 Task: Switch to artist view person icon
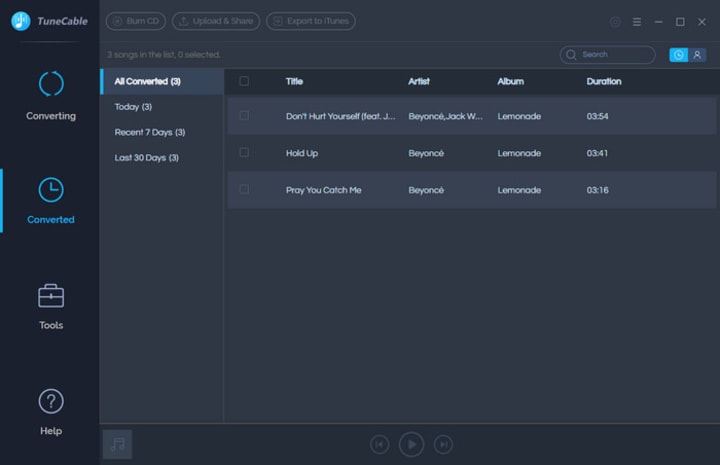click(697, 55)
